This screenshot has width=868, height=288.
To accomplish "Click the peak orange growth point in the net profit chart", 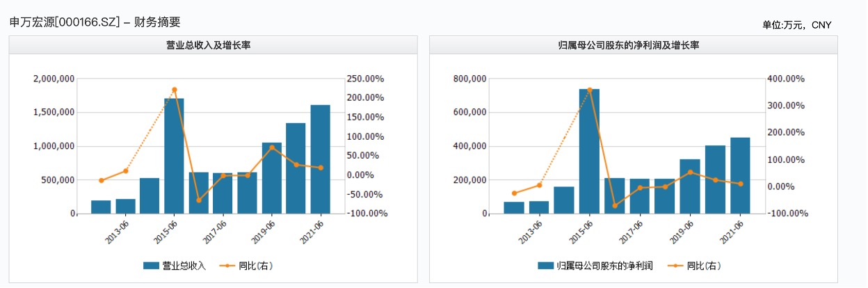I will 589,90.
